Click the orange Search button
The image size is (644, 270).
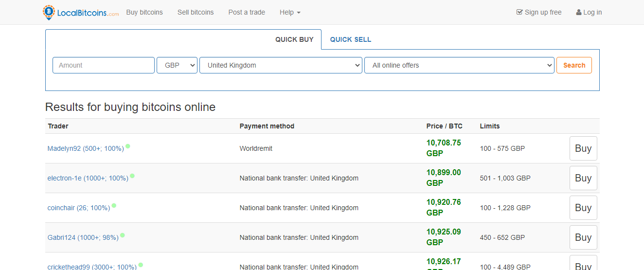(x=574, y=65)
